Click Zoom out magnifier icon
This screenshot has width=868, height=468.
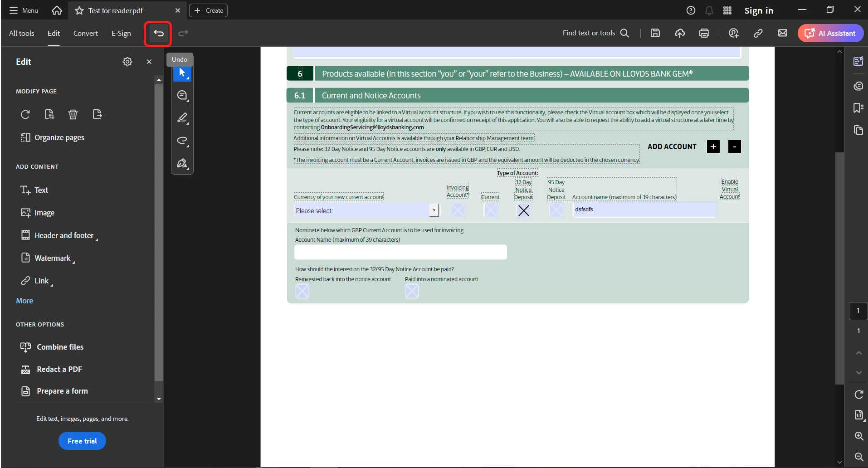click(x=859, y=457)
